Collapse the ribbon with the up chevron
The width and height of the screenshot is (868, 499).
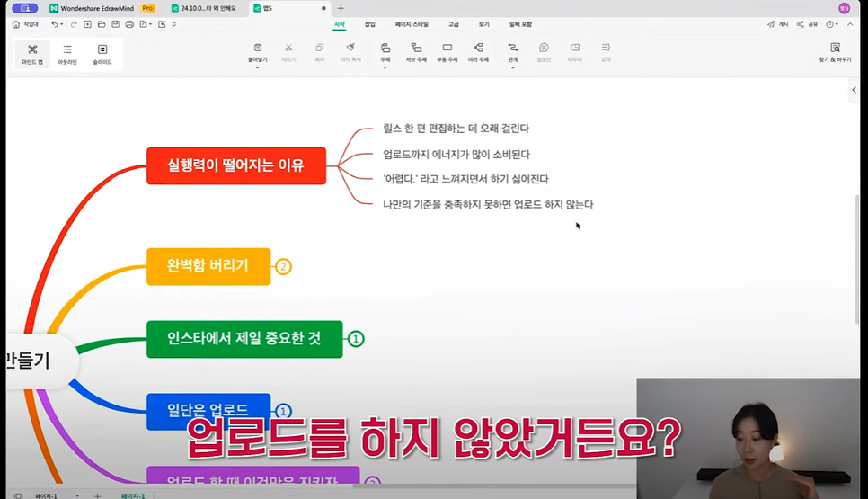point(850,24)
